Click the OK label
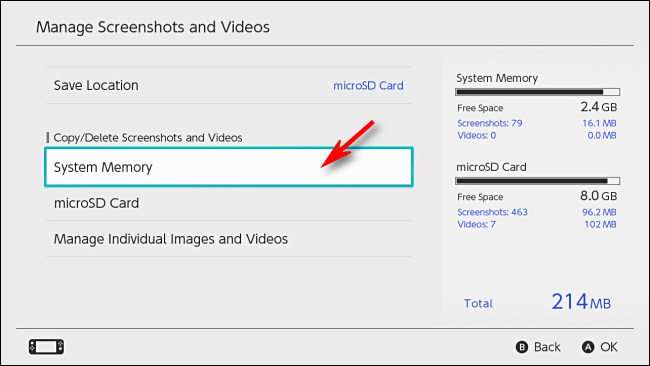The height and width of the screenshot is (366, 650). 609,347
